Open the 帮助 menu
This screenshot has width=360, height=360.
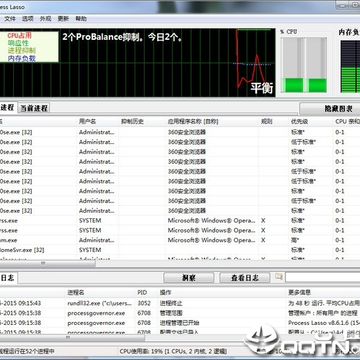click(x=81, y=19)
